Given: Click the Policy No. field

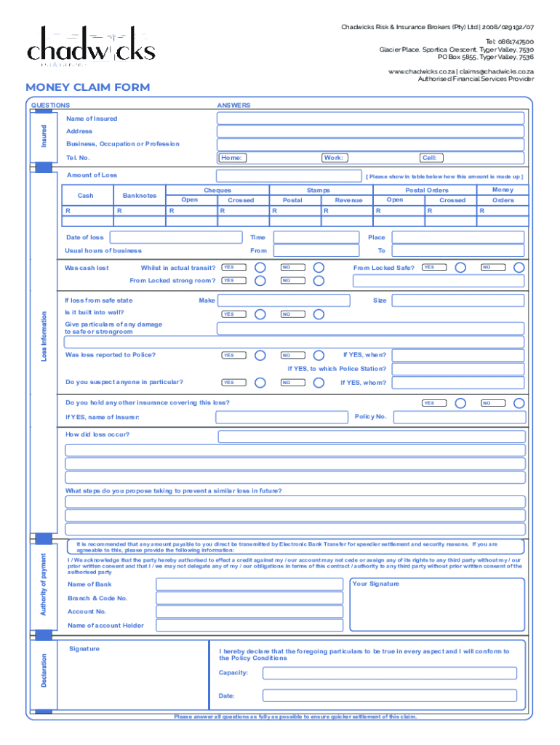Looking at the screenshot, I should (x=458, y=417).
